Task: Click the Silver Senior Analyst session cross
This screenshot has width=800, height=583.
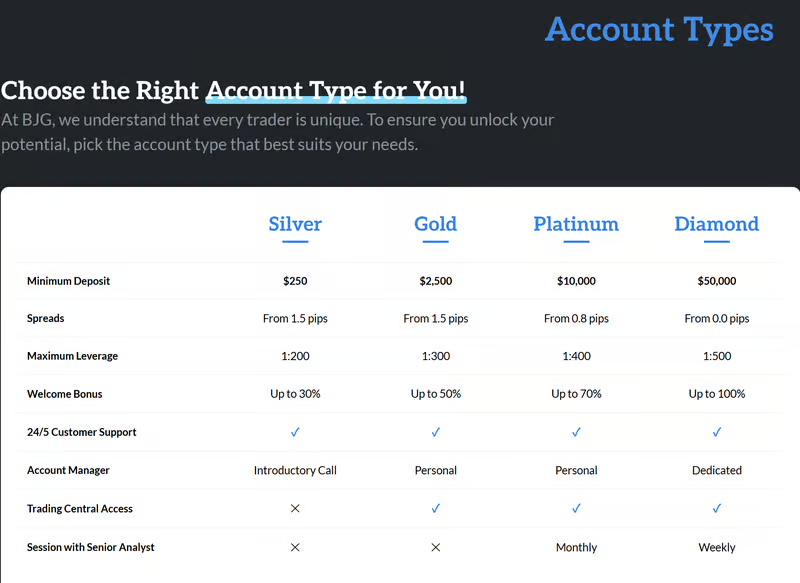Action: click(x=295, y=547)
